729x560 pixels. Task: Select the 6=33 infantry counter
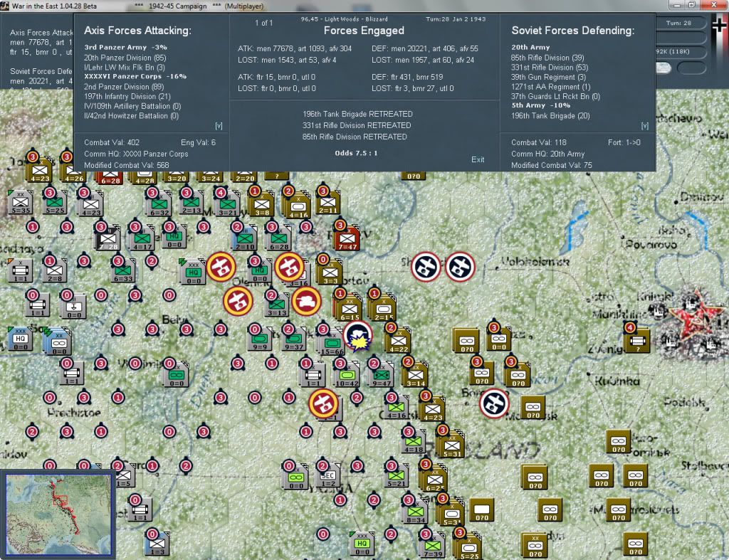pos(123,271)
